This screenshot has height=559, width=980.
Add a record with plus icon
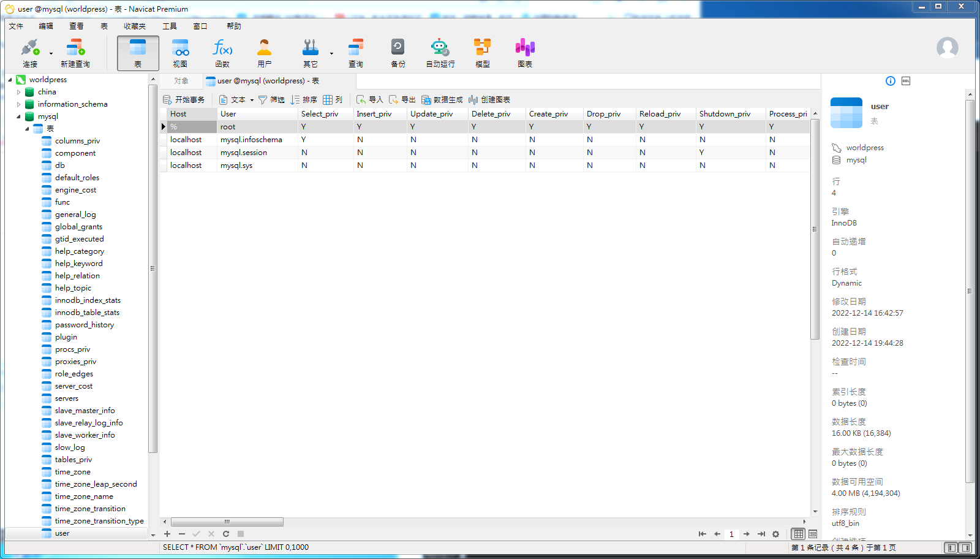(167, 534)
